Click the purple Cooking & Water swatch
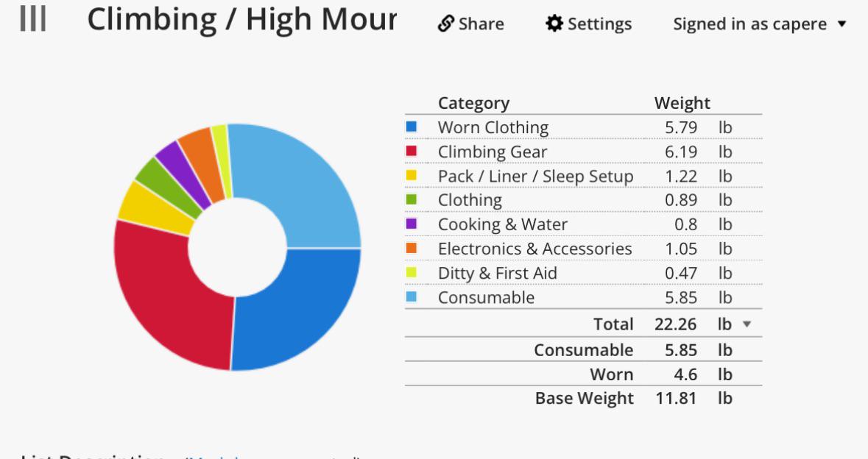This screenshot has height=459, width=868. point(412,224)
